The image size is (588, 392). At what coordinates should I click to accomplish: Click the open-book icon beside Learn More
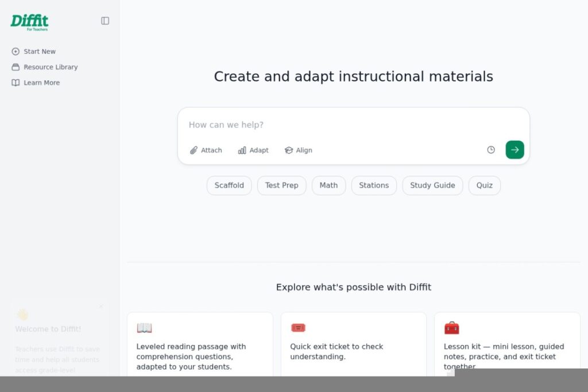click(x=16, y=83)
